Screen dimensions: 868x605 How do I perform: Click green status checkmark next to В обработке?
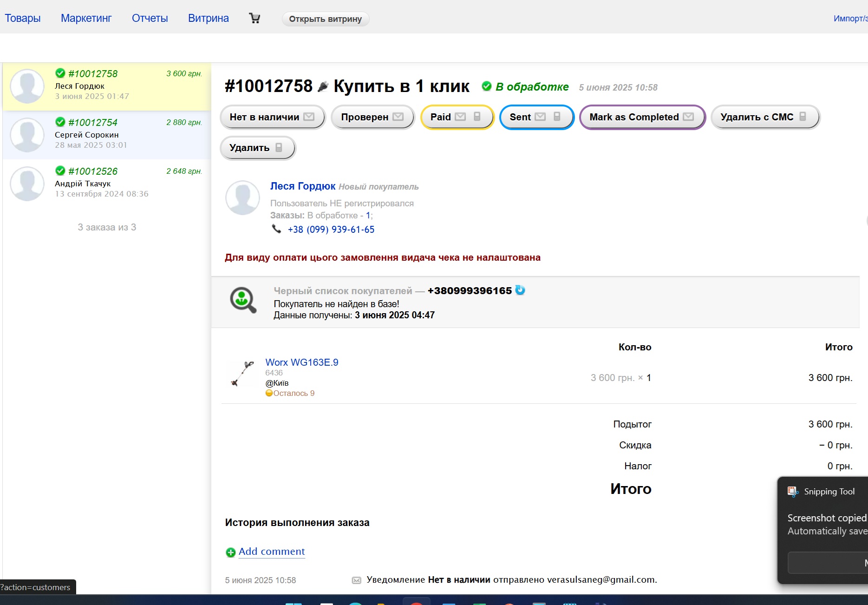486,86
